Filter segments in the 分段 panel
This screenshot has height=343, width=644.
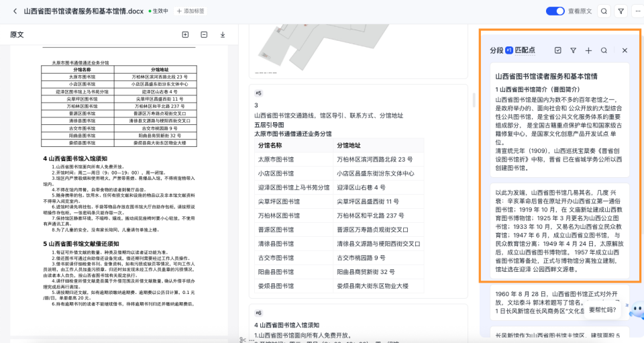[573, 50]
